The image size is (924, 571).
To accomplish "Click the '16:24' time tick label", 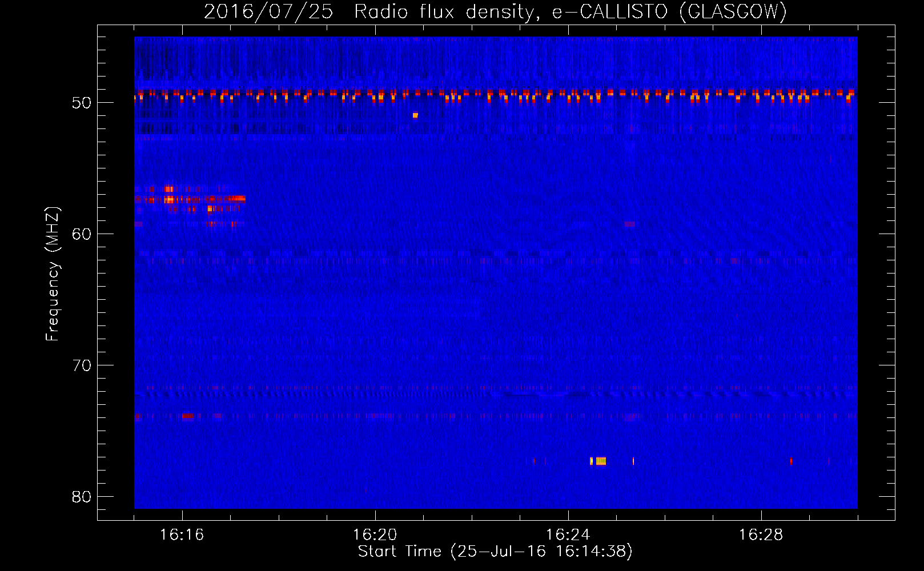I will pyautogui.click(x=568, y=535).
